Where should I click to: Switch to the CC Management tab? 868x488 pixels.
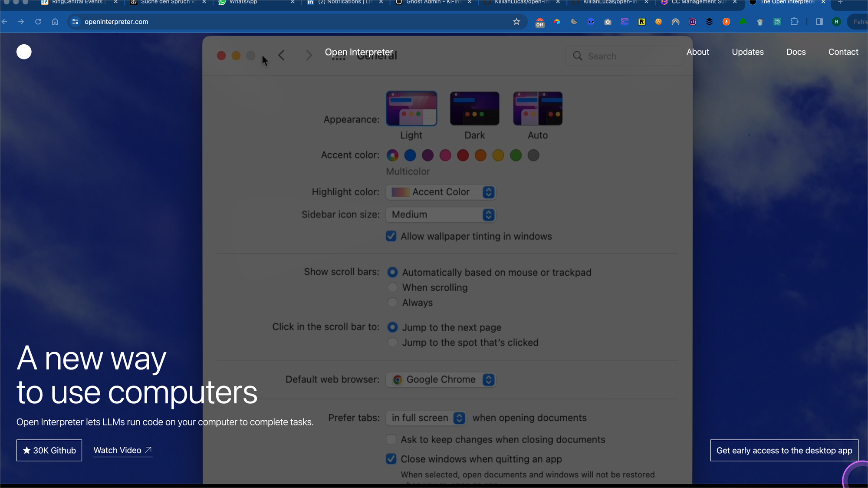pos(699,2)
